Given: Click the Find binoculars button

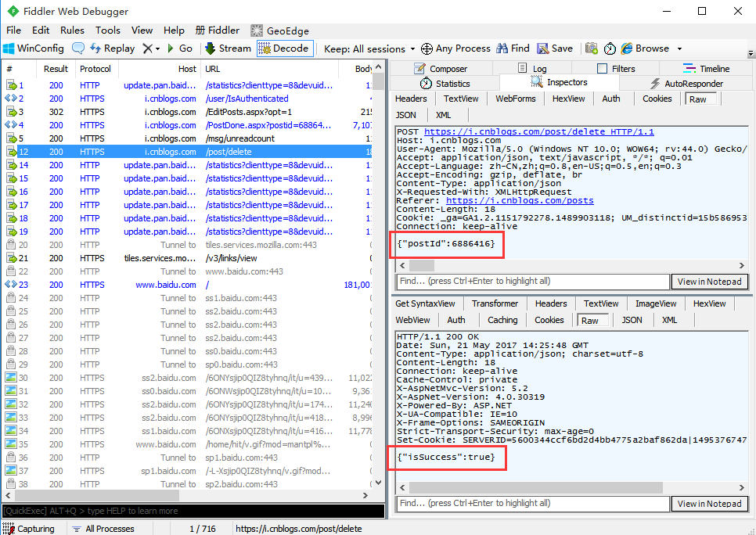Looking at the screenshot, I should tap(513, 48).
